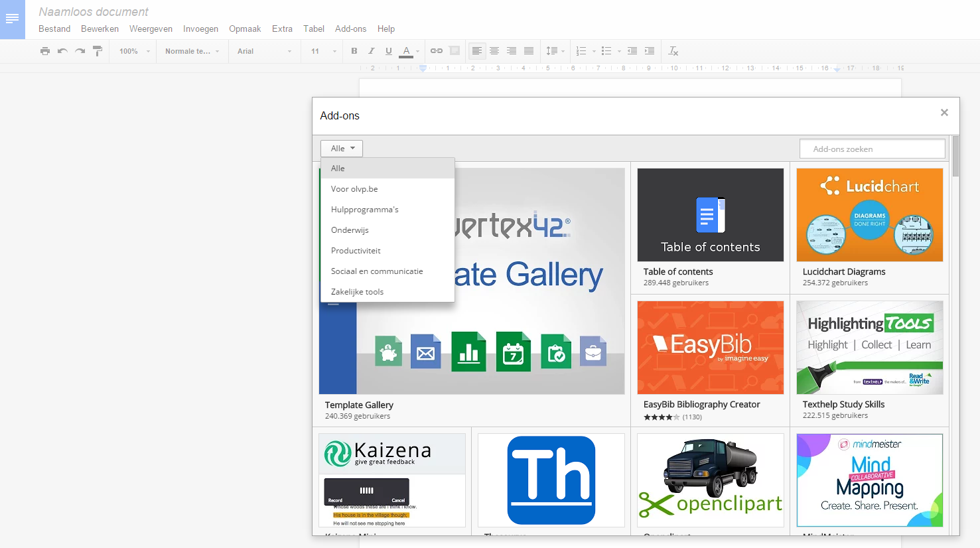Close the Add-ons dialog
Screen dimensions: 980x548
pos(944,113)
